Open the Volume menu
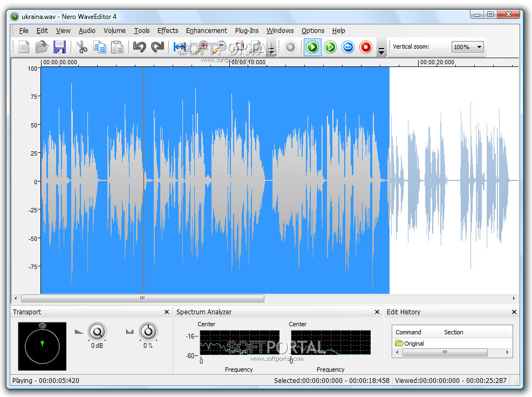This screenshot has height=397, width=532. coord(114,31)
